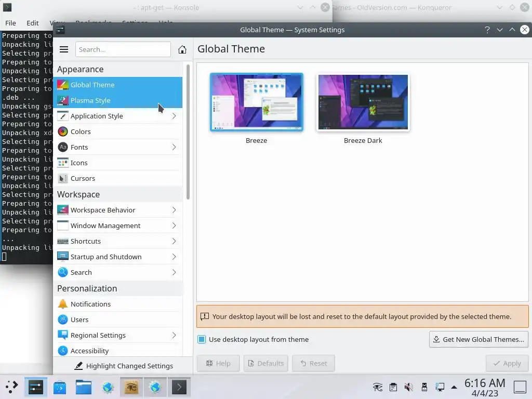The image size is (532, 399).
Task: Click the Accessibility icon
Action: 63,351
